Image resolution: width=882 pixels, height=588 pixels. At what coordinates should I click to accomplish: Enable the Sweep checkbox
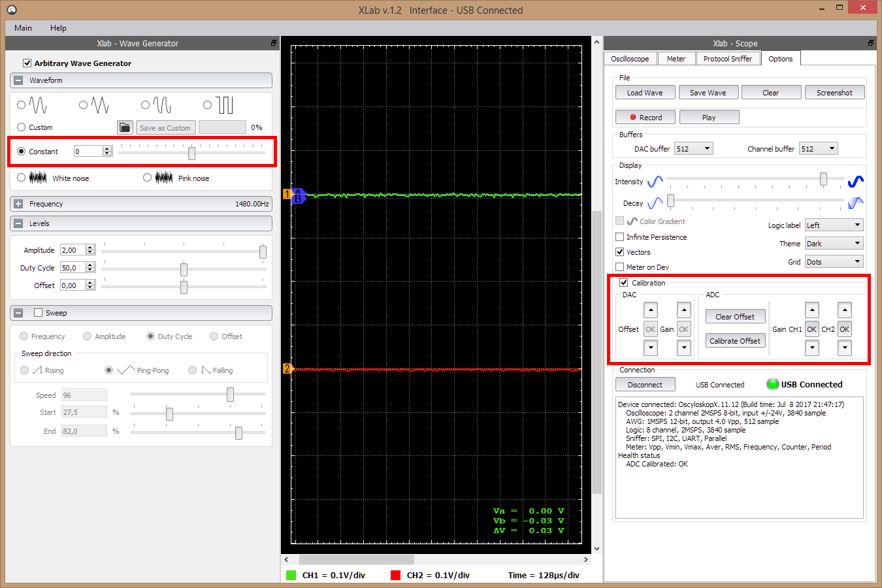[38, 313]
